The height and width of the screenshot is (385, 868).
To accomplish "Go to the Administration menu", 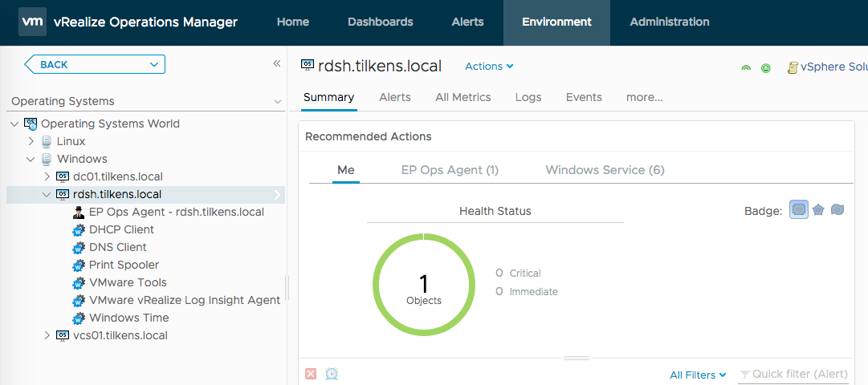I will point(669,22).
